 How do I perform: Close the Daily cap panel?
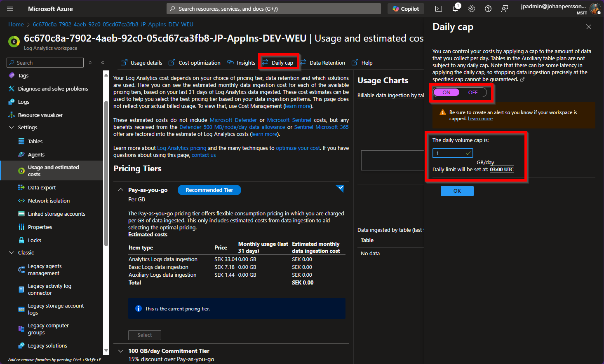point(589,27)
